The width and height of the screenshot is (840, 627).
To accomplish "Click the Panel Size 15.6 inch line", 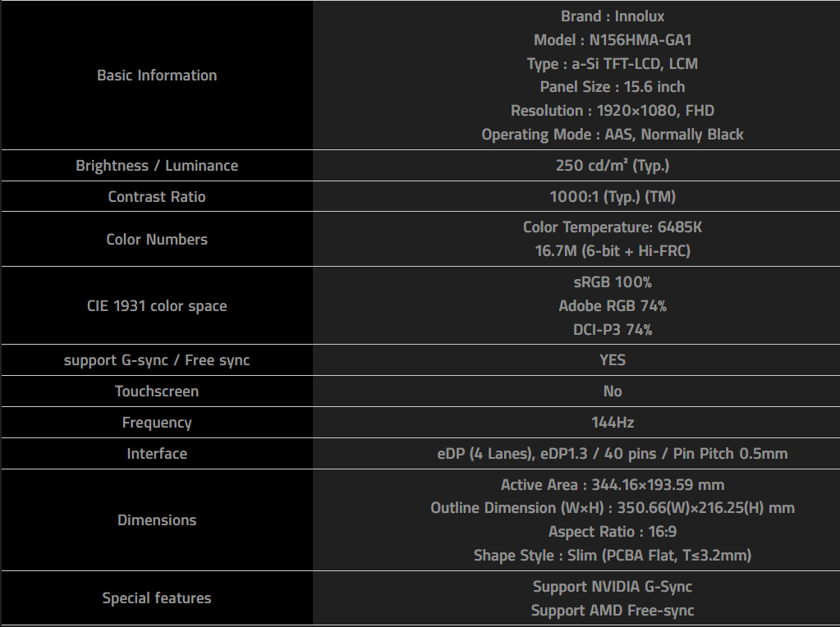I will pyautogui.click(x=613, y=87).
